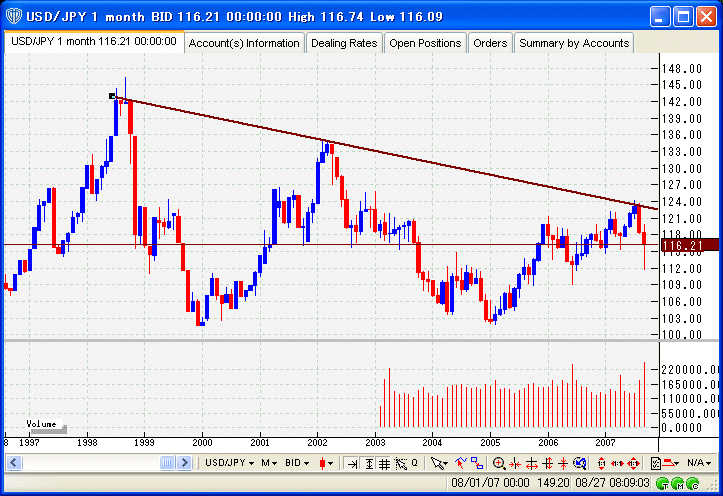
Task: Click the Q toolbar icon
Action: tap(415, 462)
